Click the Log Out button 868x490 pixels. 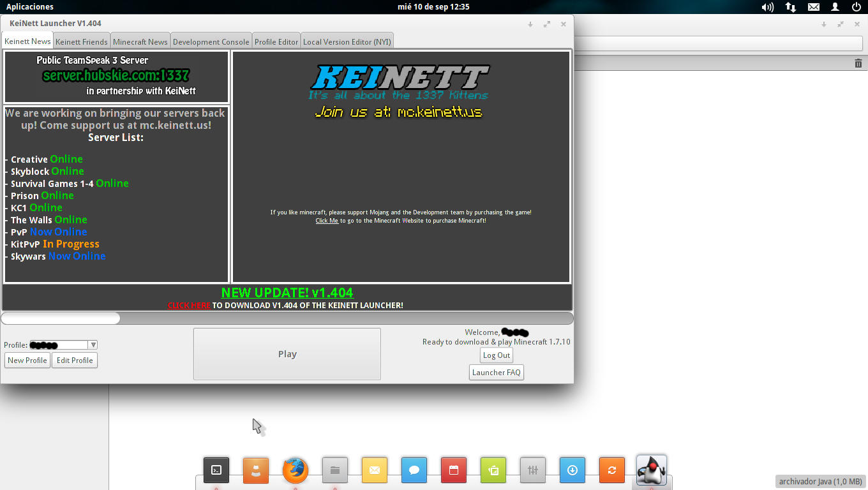497,355
